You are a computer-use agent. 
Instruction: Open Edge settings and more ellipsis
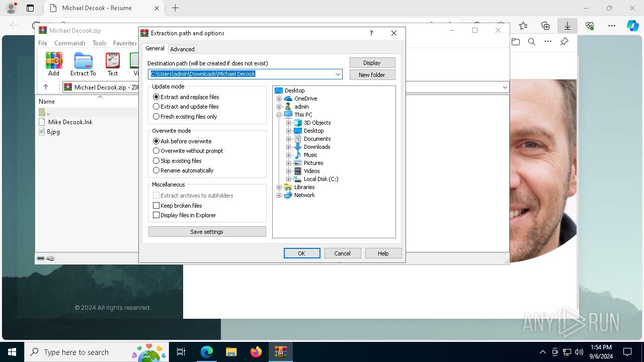(x=612, y=26)
